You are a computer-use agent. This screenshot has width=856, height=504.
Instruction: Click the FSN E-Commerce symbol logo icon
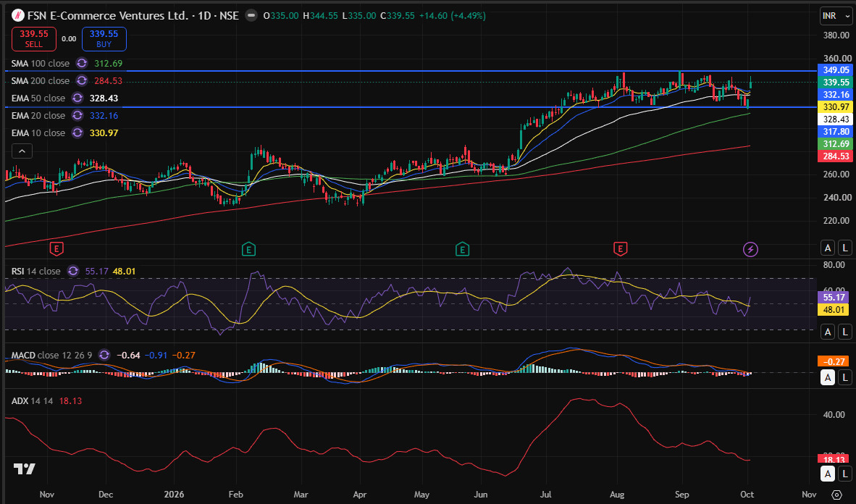click(x=18, y=15)
